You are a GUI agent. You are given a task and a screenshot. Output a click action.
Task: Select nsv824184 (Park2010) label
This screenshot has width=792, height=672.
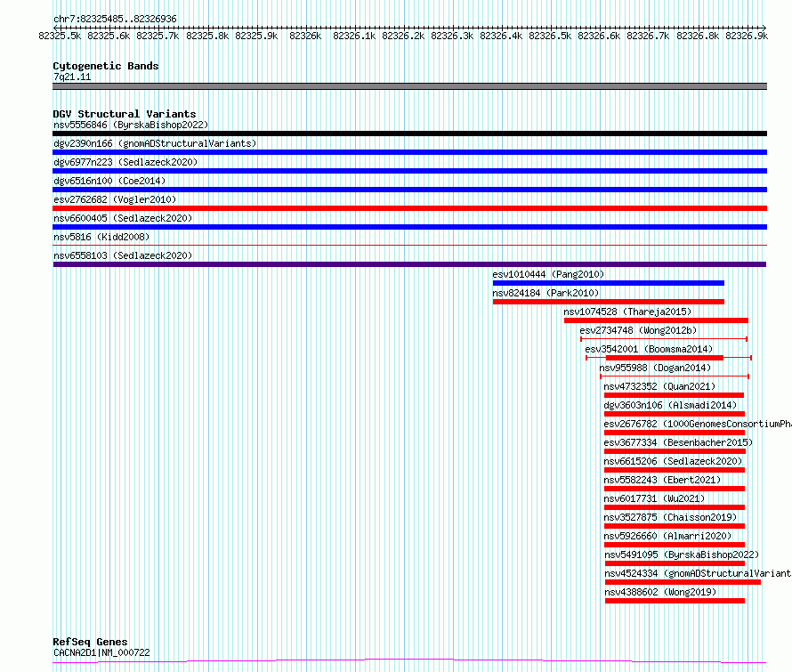pyautogui.click(x=546, y=293)
